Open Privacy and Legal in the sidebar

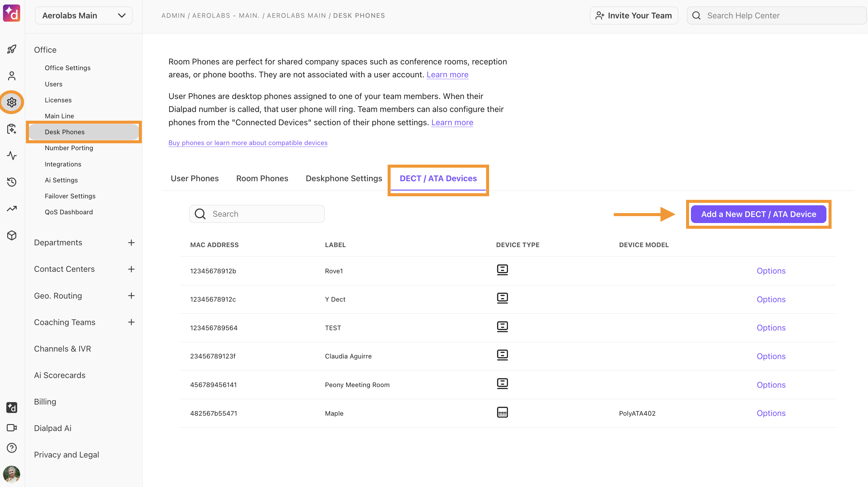pyautogui.click(x=66, y=455)
